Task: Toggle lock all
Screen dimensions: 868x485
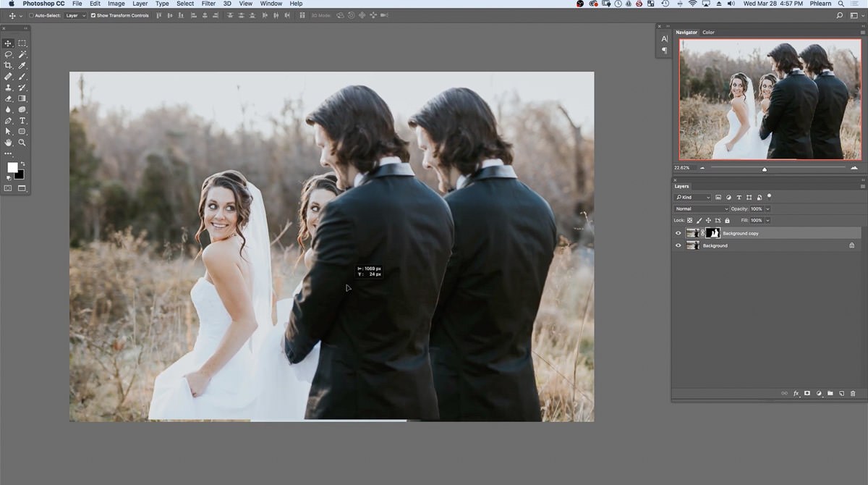Action: click(727, 220)
